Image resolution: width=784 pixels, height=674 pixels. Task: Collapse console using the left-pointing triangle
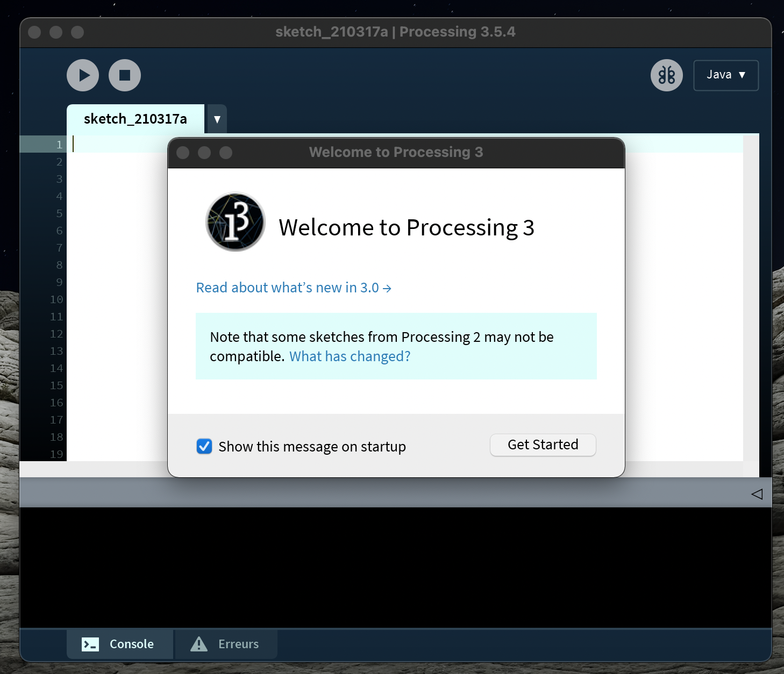click(757, 494)
